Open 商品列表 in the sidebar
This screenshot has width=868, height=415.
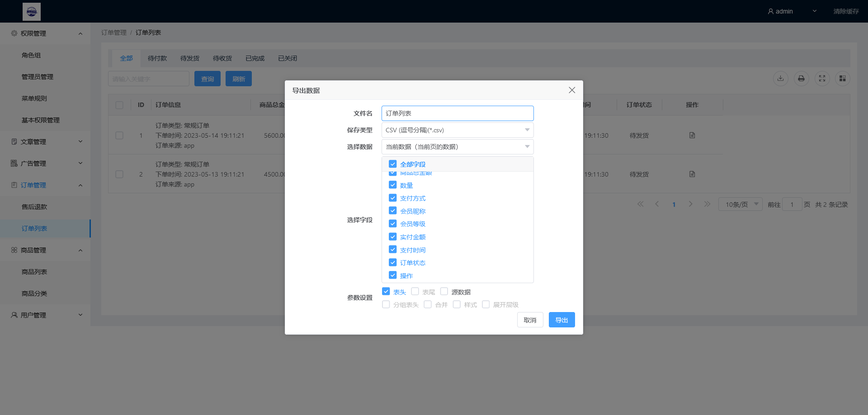click(45, 272)
